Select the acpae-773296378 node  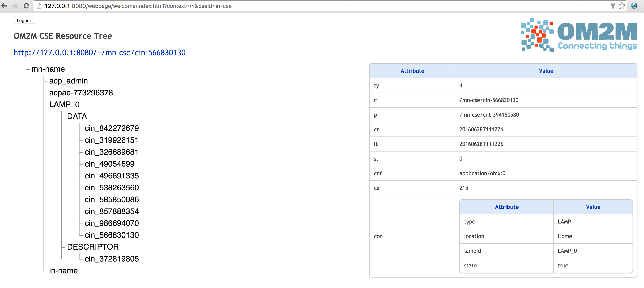tap(81, 93)
